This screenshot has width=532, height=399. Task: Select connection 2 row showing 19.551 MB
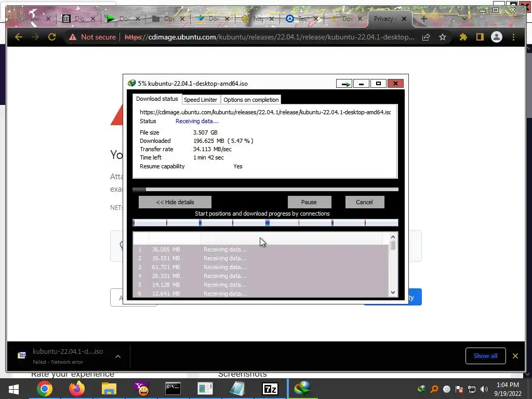(261, 258)
